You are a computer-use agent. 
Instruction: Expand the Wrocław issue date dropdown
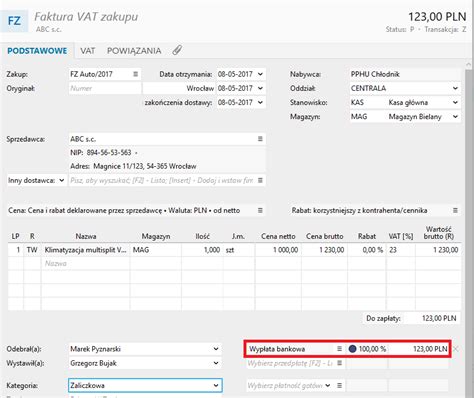coord(260,88)
